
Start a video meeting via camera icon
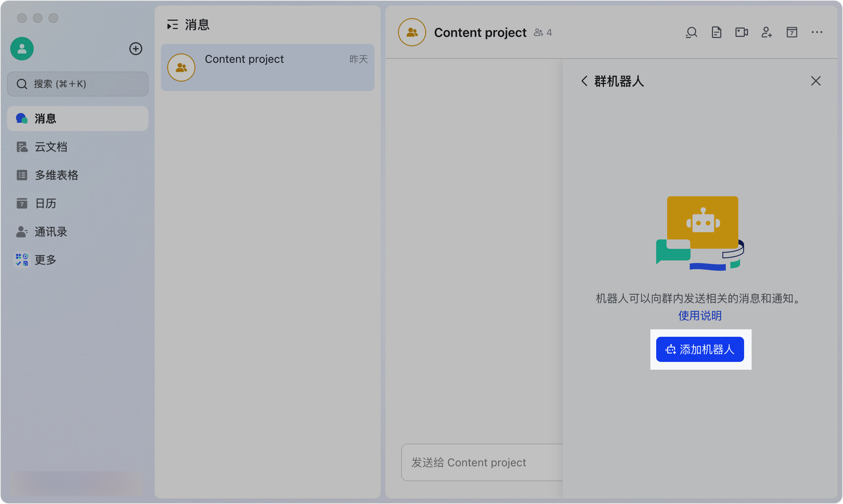point(741,33)
